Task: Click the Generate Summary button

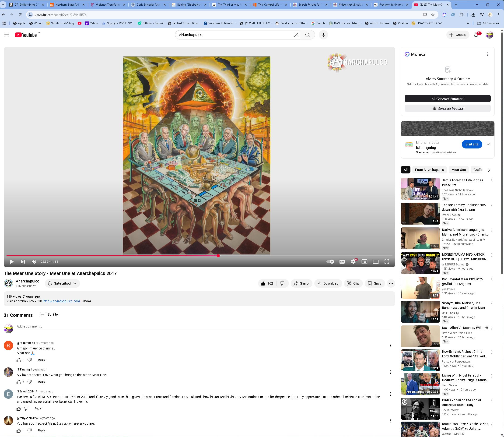Action: click(x=448, y=99)
